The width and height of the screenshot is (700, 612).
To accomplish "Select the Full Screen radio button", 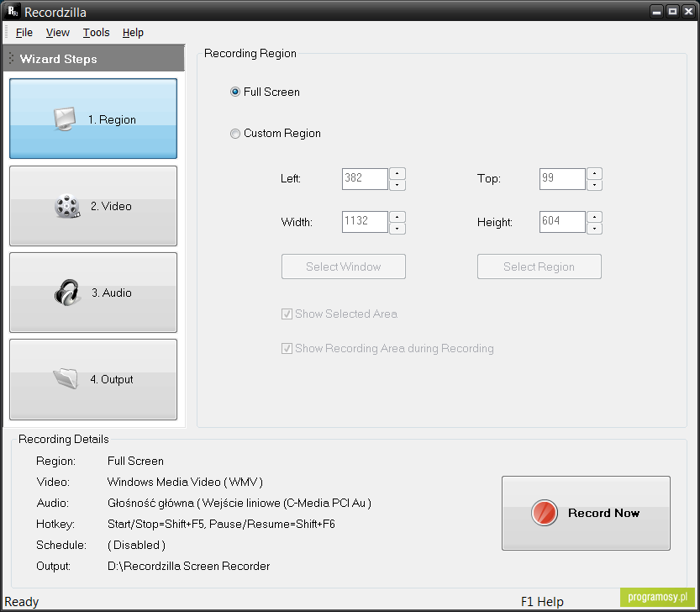I will coord(234,92).
